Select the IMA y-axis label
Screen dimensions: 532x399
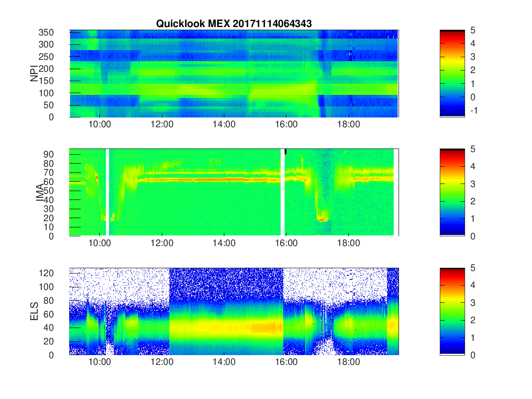click(40, 192)
